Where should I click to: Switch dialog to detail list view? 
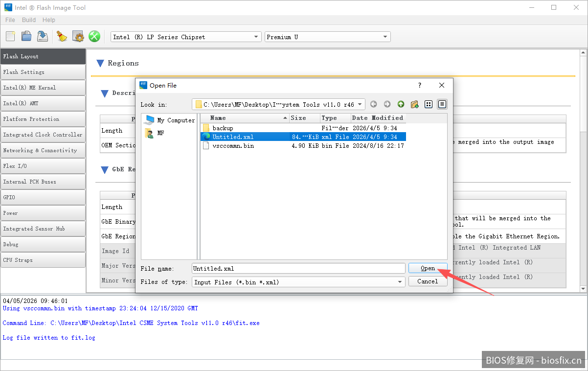[x=442, y=104]
